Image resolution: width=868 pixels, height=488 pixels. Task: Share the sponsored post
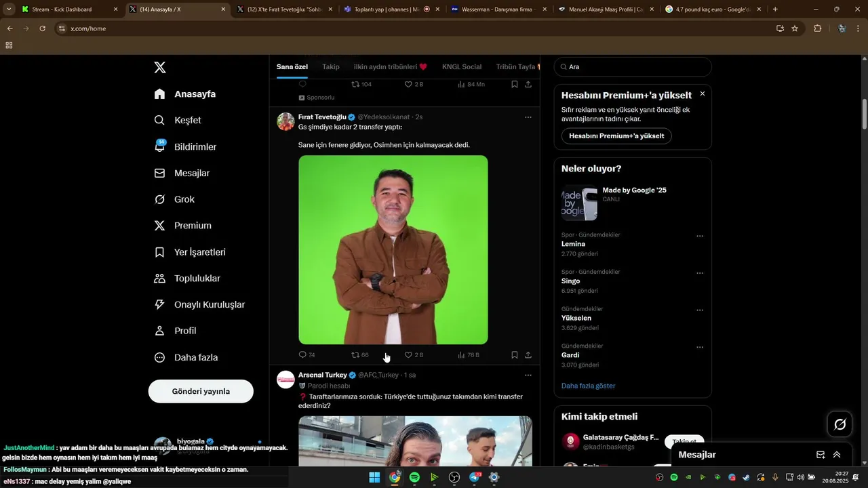tap(528, 84)
